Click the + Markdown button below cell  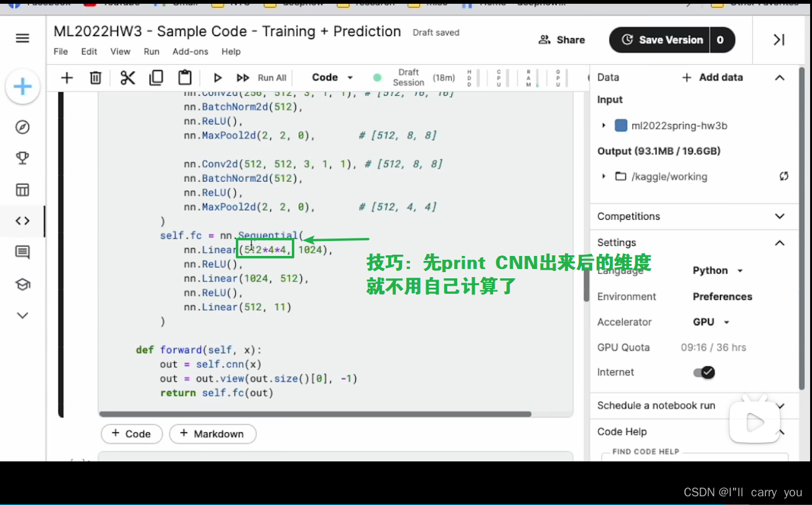point(212,434)
